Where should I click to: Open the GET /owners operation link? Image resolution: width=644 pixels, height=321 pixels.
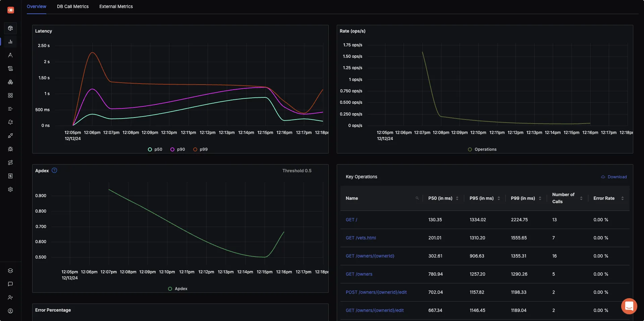[x=359, y=274]
